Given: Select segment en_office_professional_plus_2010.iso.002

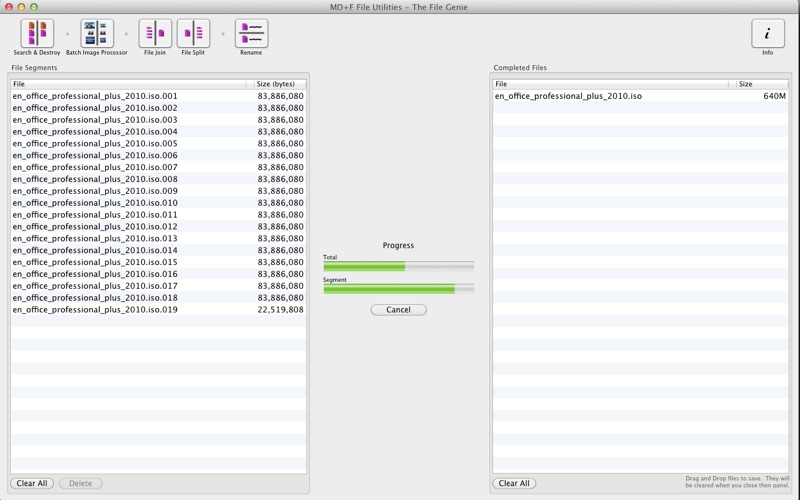Looking at the screenshot, I should (158, 108).
